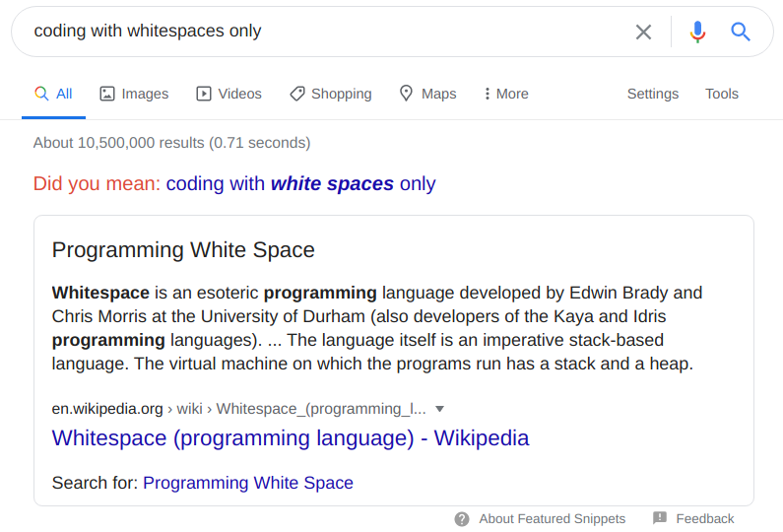783x532 pixels.
Task: Click the Feedback flag icon
Action: tap(660, 518)
